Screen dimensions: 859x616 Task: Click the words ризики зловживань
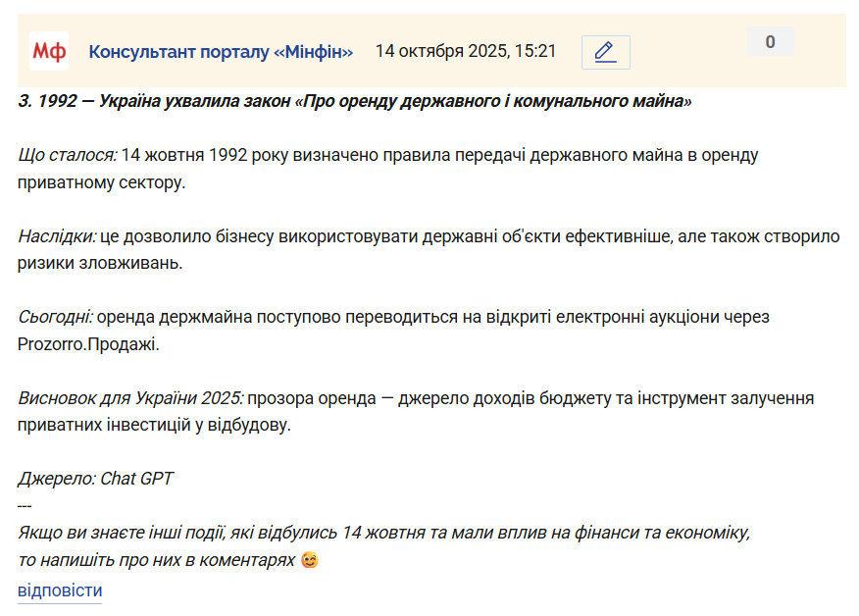pyautogui.click(x=100, y=263)
